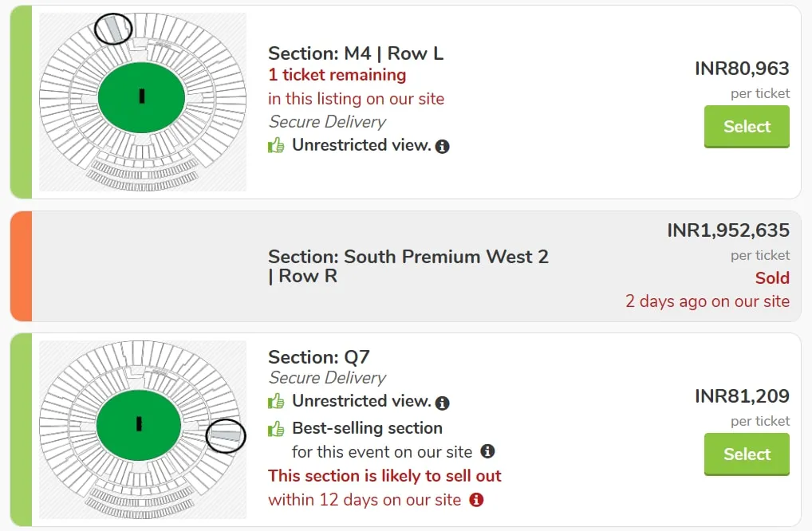Click thumbs-up icon beside Best-selling section
The width and height of the screenshot is (812, 531).
pyautogui.click(x=276, y=428)
